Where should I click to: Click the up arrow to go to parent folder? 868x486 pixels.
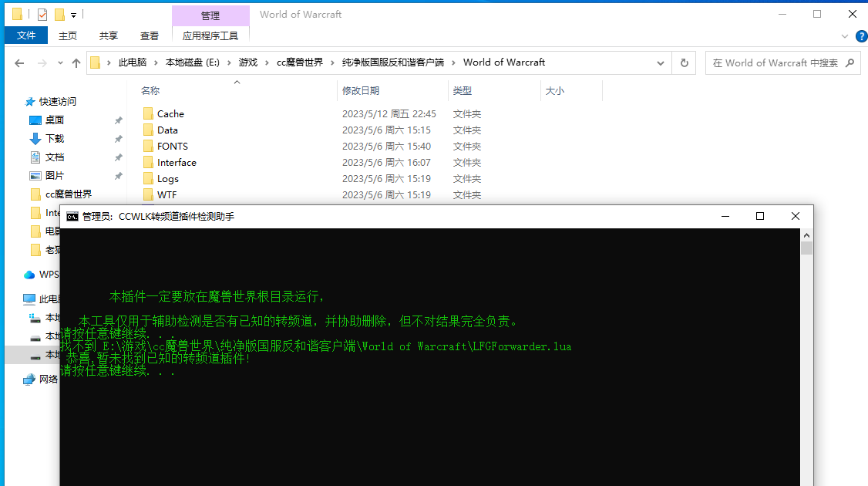point(76,62)
